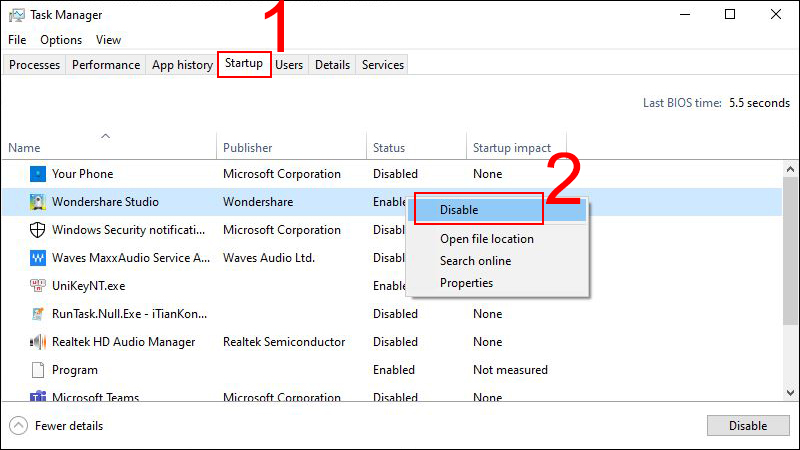Click the scrollbar up arrow

(790, 169)
